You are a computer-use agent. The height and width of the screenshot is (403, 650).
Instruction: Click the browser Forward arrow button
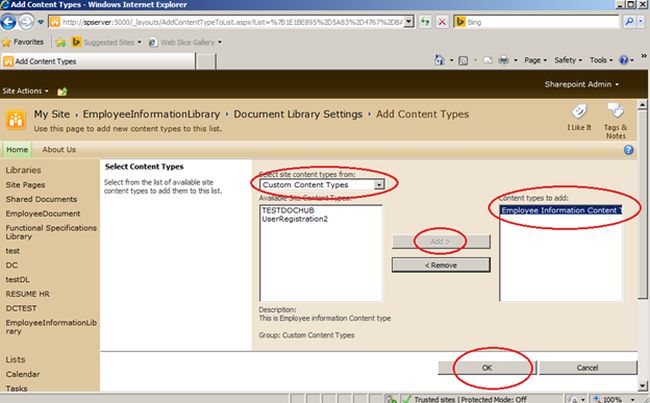26,22
